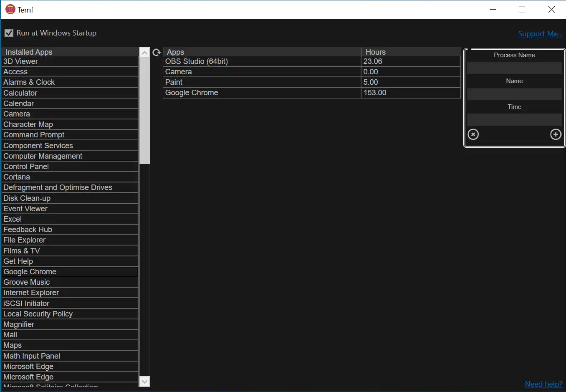Select Camera in the Installed Apps list
This screenshot has width=566, height=392.
pos(70,114)
